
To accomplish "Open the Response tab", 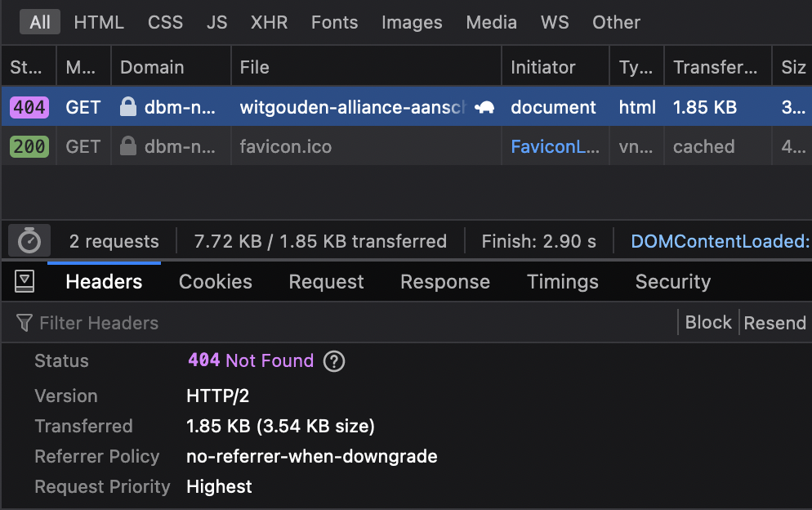I will pos(444,281).
